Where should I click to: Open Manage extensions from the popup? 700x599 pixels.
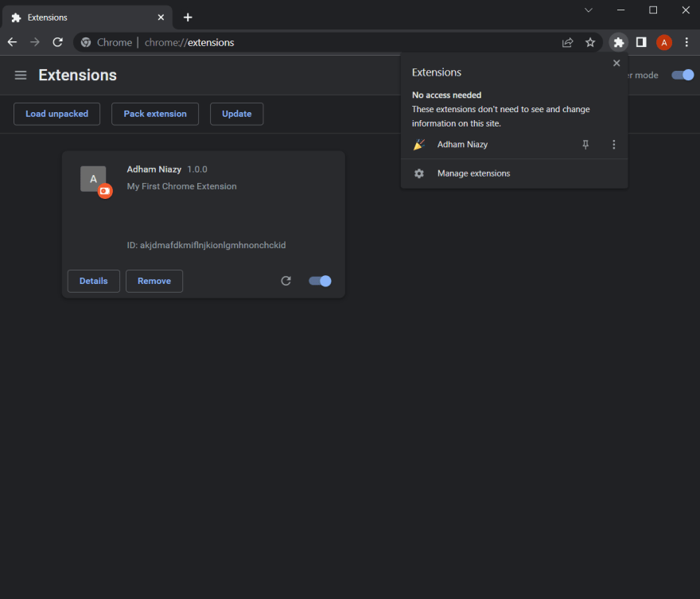[x=515, y=173]
